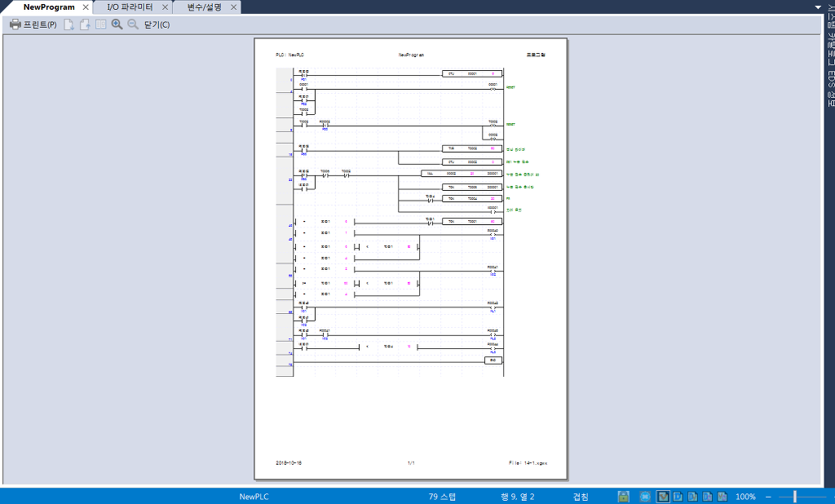The image size is (835, 504).
Task: Select the Dc view mode icon
Action: coord(707,497)
